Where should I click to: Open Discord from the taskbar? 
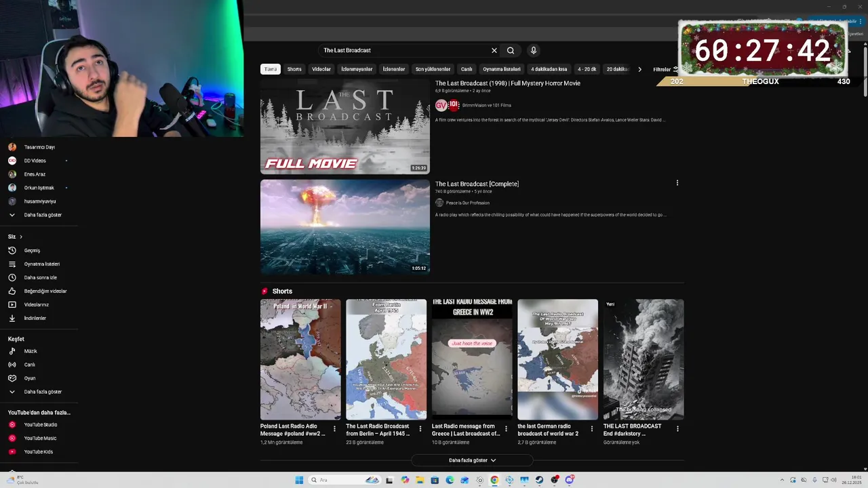(x=570, y=480)
